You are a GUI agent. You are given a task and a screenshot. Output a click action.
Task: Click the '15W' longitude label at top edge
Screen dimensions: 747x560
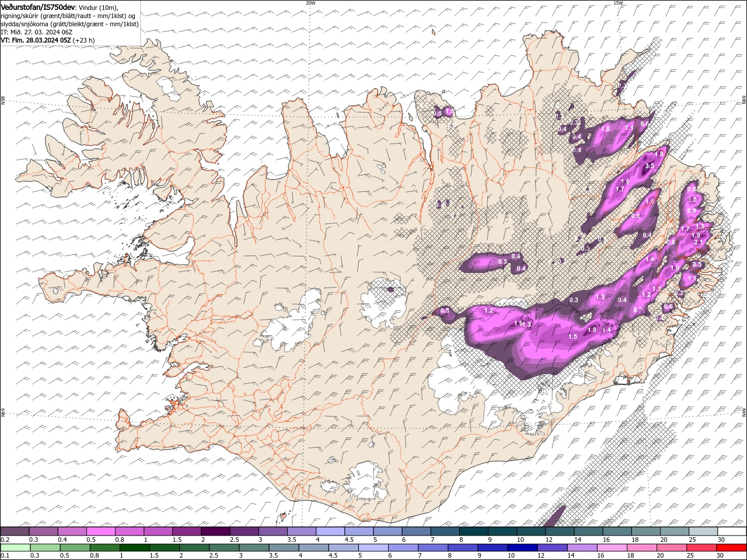[x=618, y=3]
